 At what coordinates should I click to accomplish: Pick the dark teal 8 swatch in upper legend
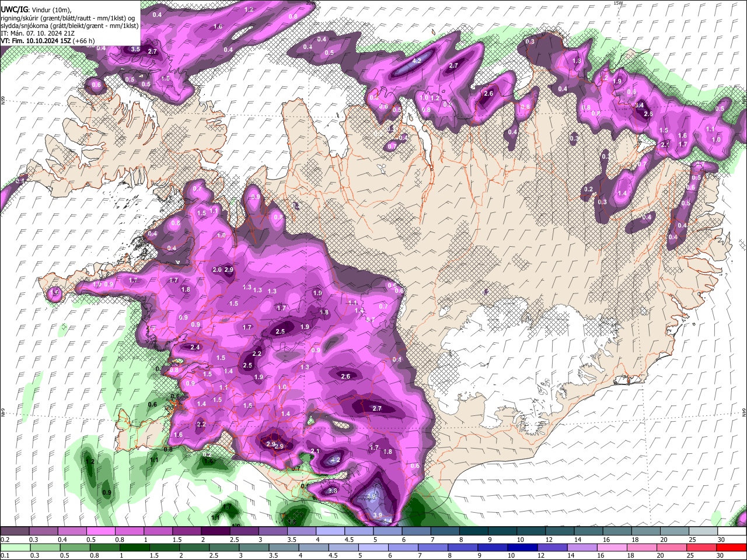473,531
